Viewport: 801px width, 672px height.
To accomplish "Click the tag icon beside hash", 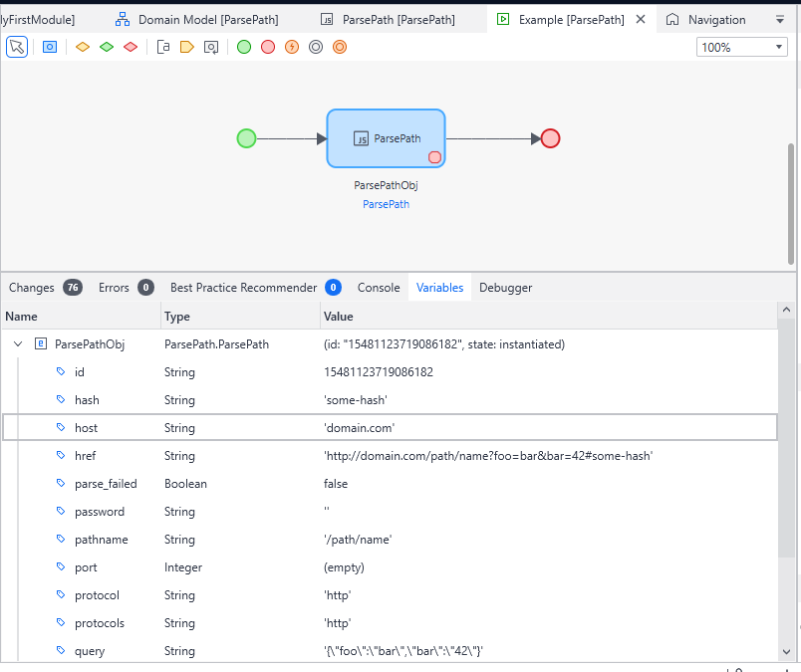I will pos(61,399).
